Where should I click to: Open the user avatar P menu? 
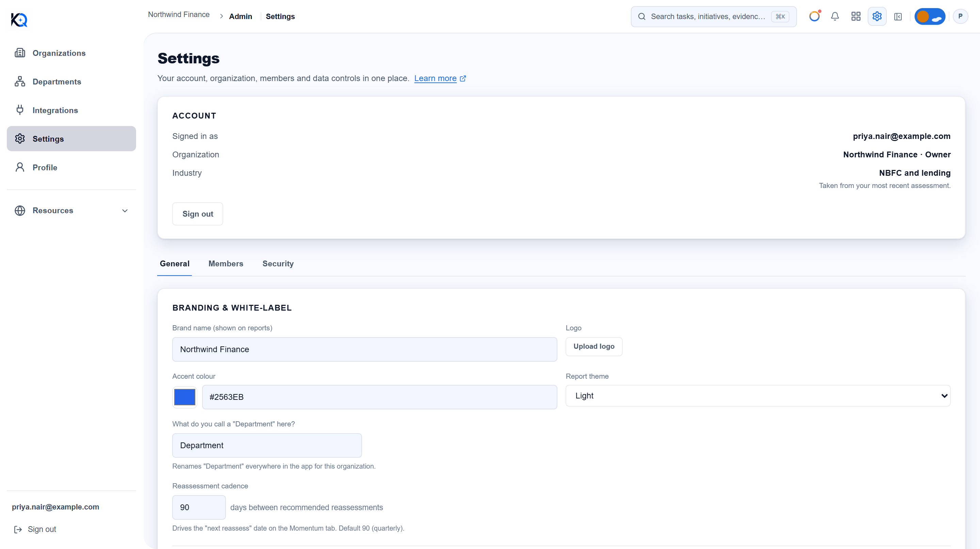960,16
